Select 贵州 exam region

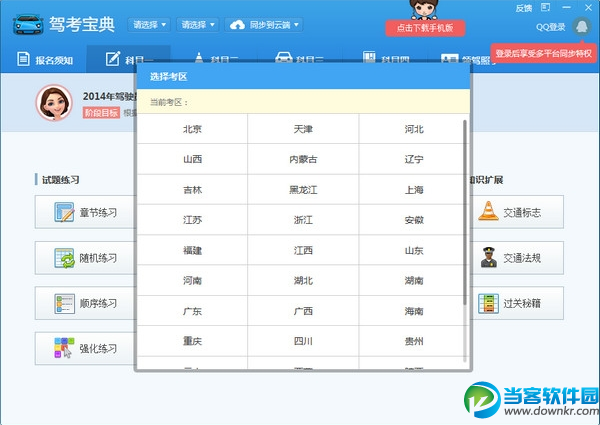click(x=414, y=341)
